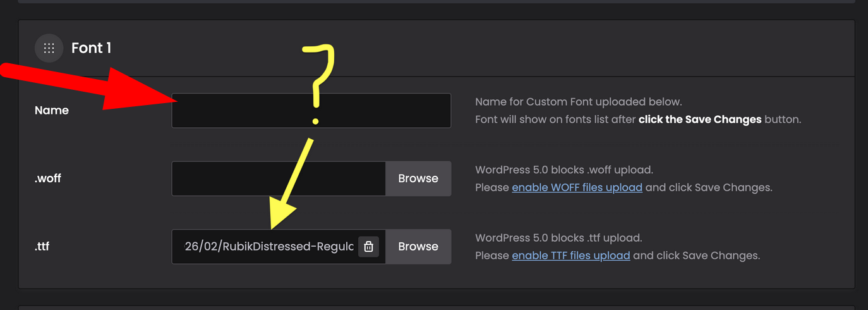Click "WordPress 5.0 blocks .woff upload" text
The image size is (868, 310).
pos(564,170)
